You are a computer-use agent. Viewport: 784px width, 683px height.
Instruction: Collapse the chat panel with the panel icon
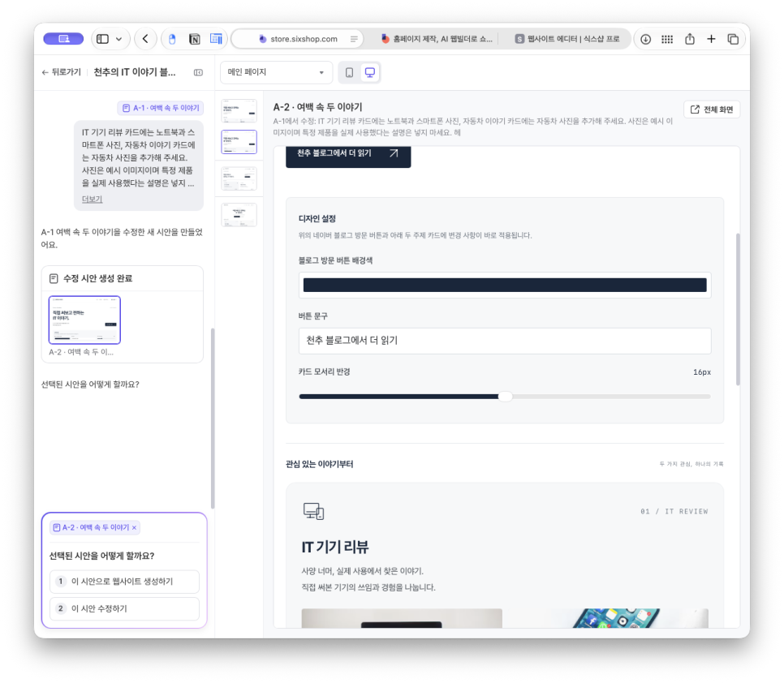199,72
